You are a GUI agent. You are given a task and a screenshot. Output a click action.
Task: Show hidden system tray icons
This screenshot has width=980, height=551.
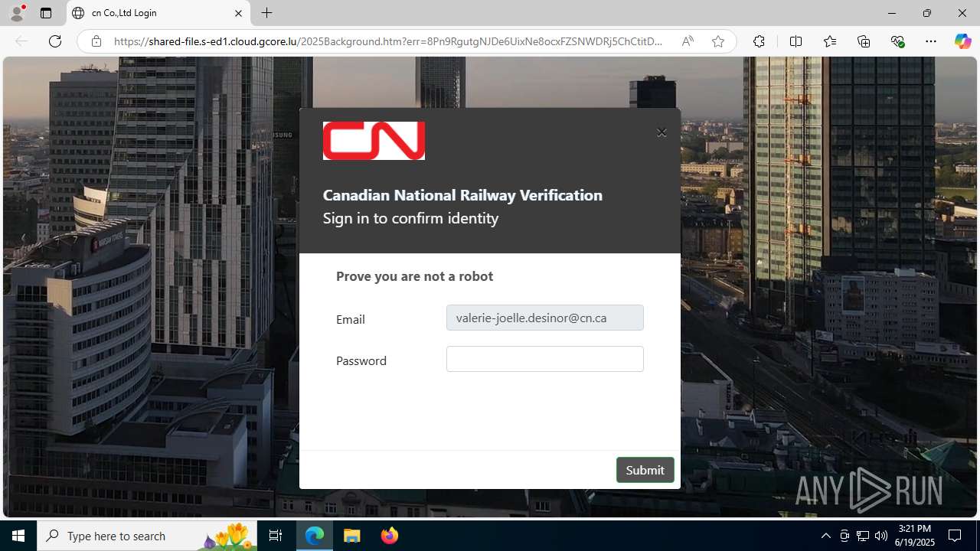825,536
